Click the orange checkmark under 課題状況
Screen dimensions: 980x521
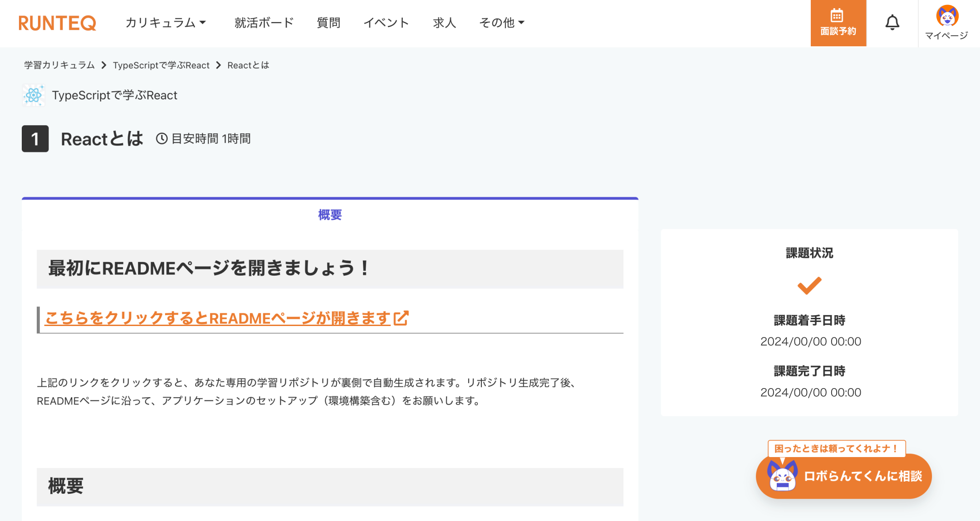point(809,286)
